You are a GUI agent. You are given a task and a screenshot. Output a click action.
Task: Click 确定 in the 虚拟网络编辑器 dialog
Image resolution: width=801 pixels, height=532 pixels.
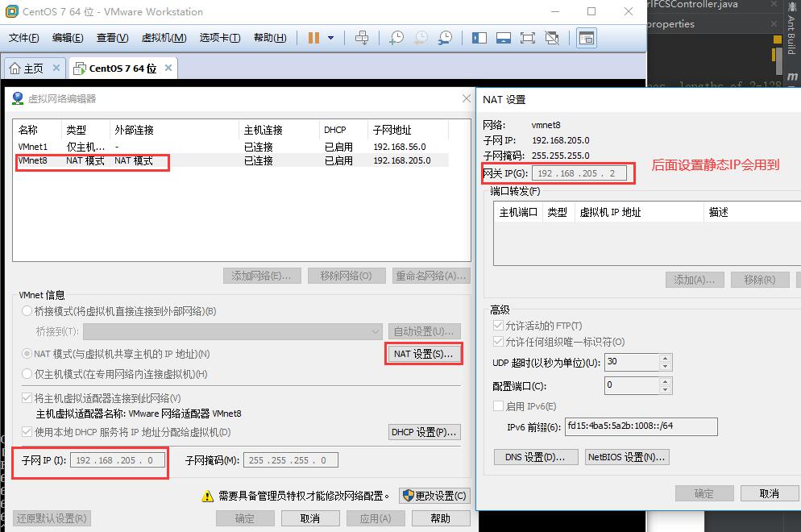tap(245, 518)
